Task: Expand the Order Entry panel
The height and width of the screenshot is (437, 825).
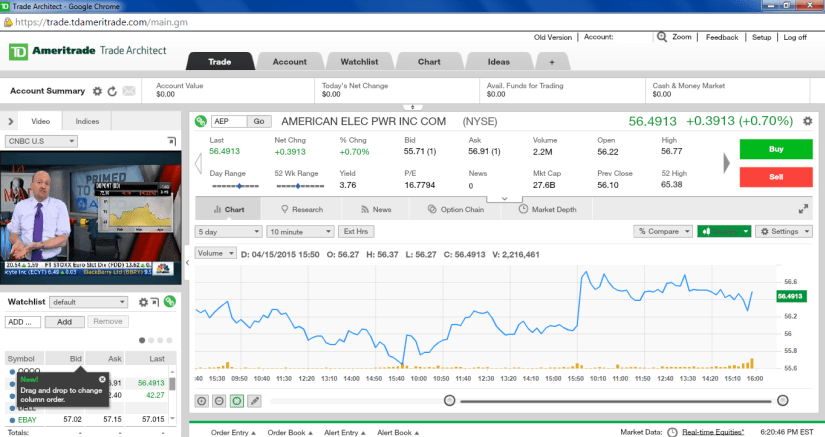Action: coord(233,432)
